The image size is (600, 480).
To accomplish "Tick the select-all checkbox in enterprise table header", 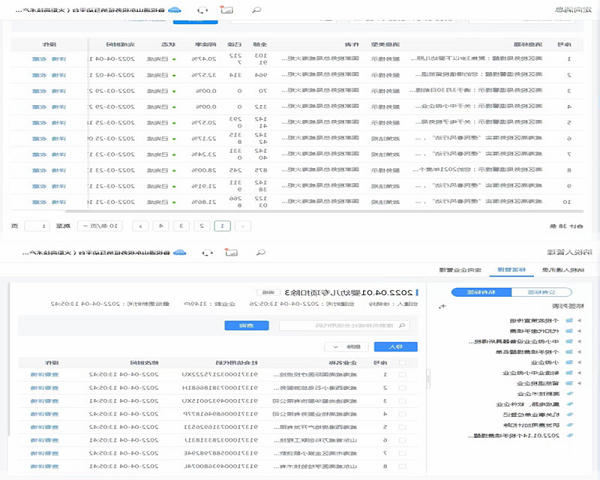I will [x=403, y=362].
